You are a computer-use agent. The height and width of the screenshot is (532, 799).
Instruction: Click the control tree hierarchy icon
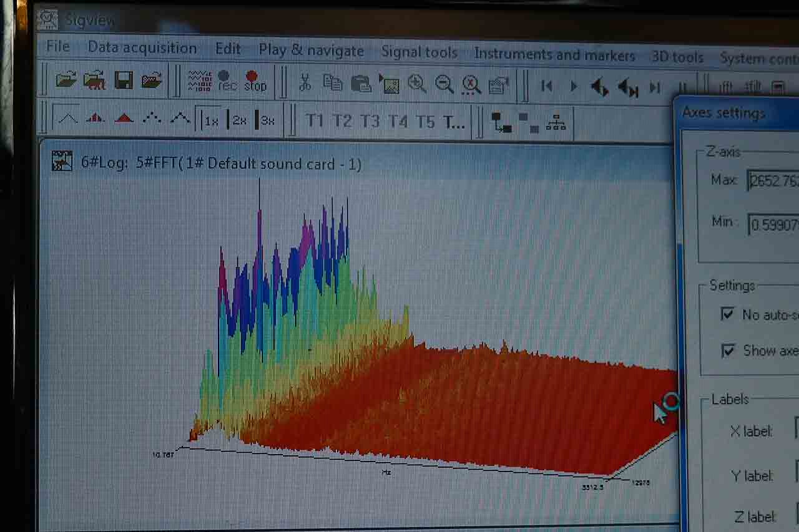point(556,122)
